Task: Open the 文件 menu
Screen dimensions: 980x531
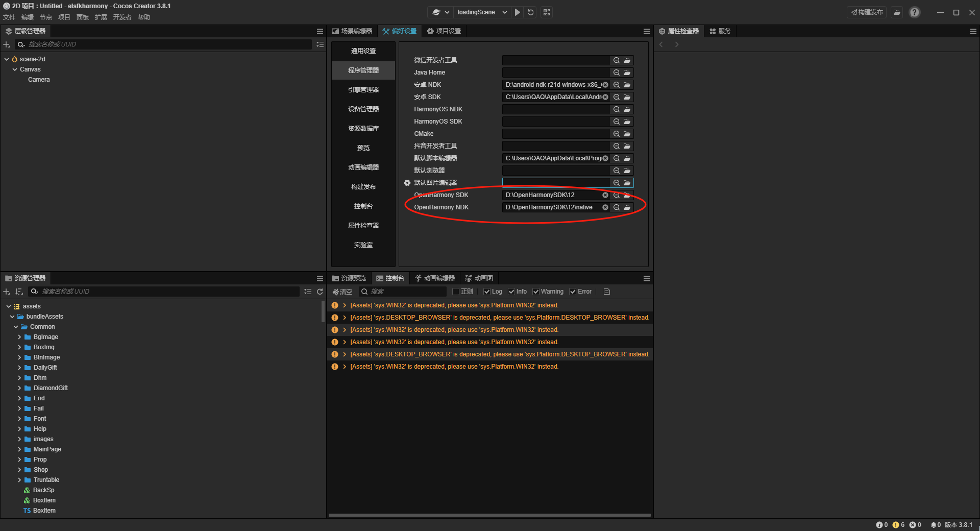Action: 9,17
